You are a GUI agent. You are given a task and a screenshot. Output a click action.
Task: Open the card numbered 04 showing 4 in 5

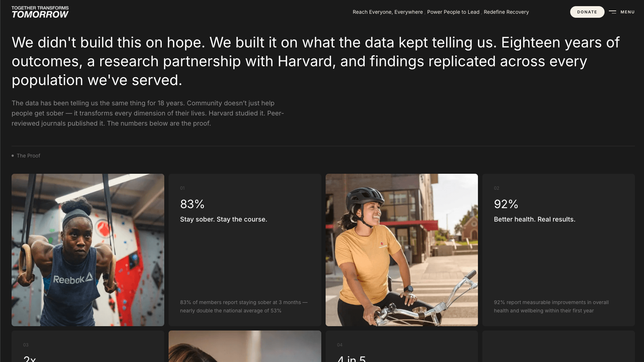tap(402, 348)
